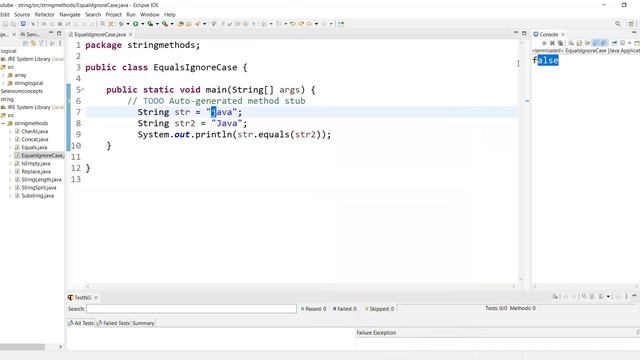Maximize the editor area
Screen dimensions: 640x360
click(524, 33)
